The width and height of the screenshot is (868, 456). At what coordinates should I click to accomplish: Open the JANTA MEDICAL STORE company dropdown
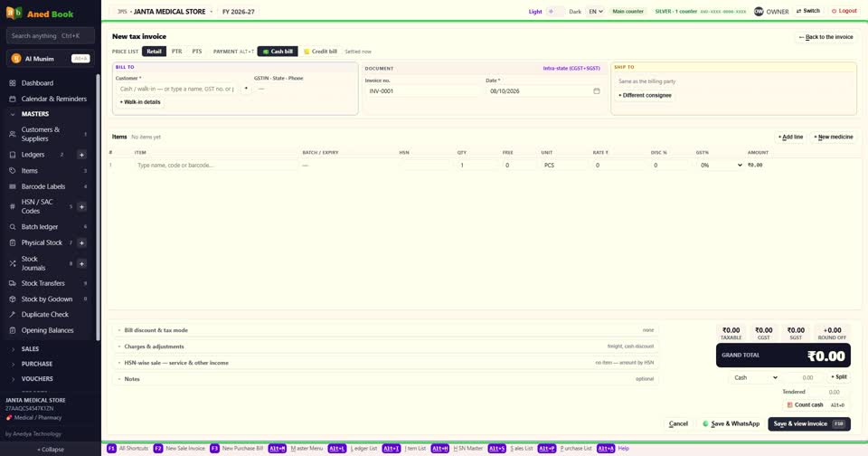164,11
